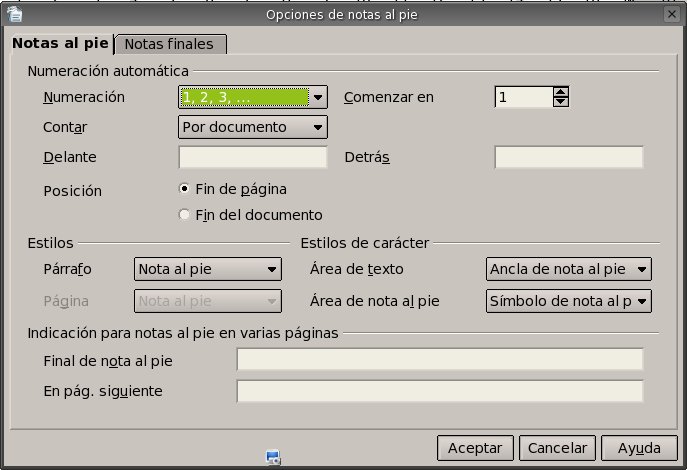Click the Cancelar button
The height and width of the screenshot is (470, 687).
[557, 448]
